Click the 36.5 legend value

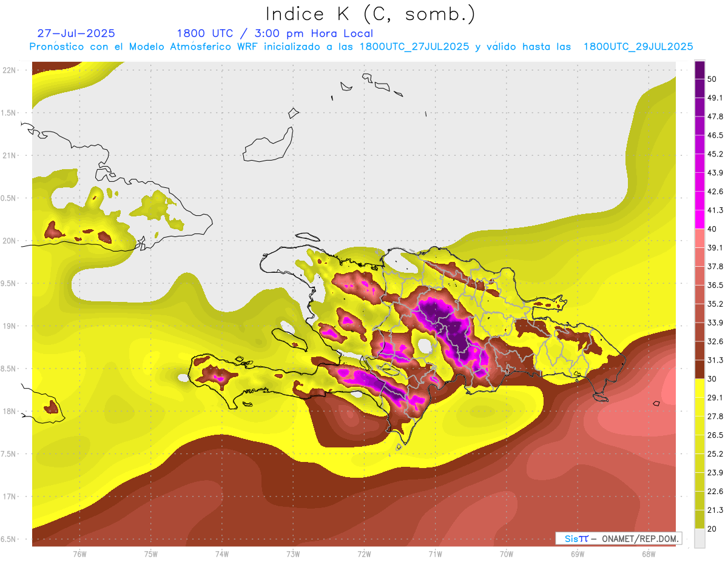click(715, 285)
